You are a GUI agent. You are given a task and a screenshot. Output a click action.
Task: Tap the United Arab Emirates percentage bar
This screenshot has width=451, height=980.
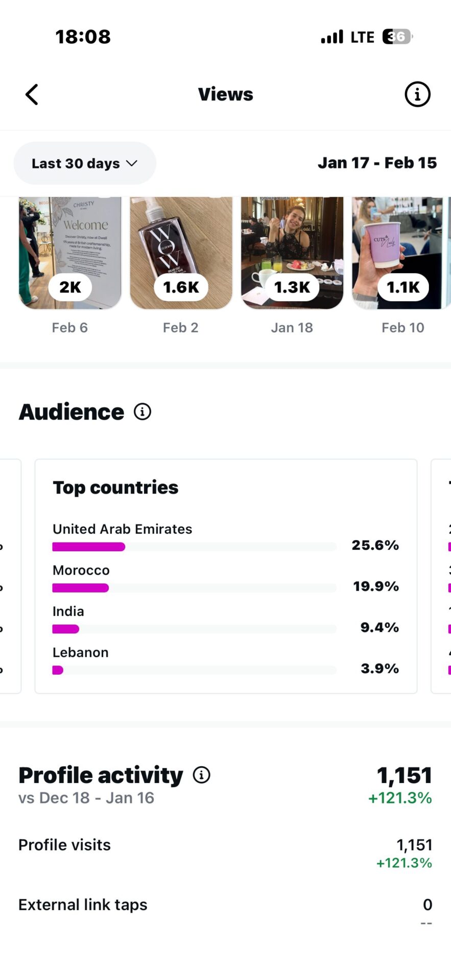click(194, 547)
